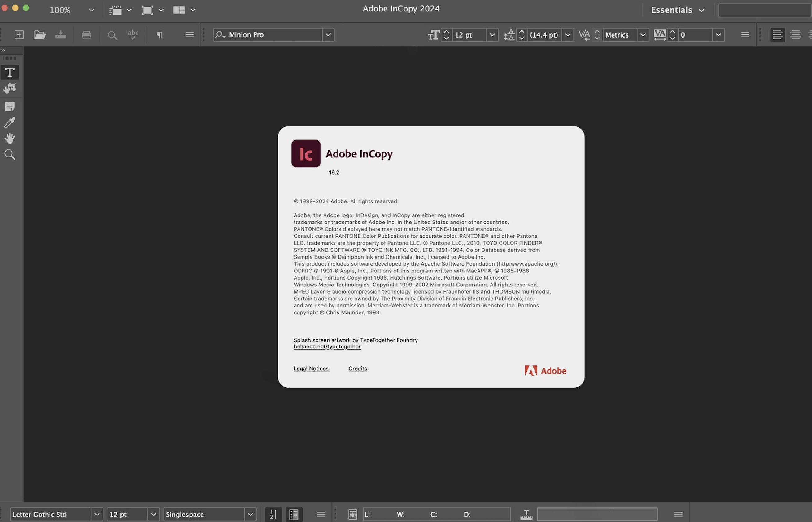Click the version number 19.2
The image size is (812, 522).
[334, 173]
